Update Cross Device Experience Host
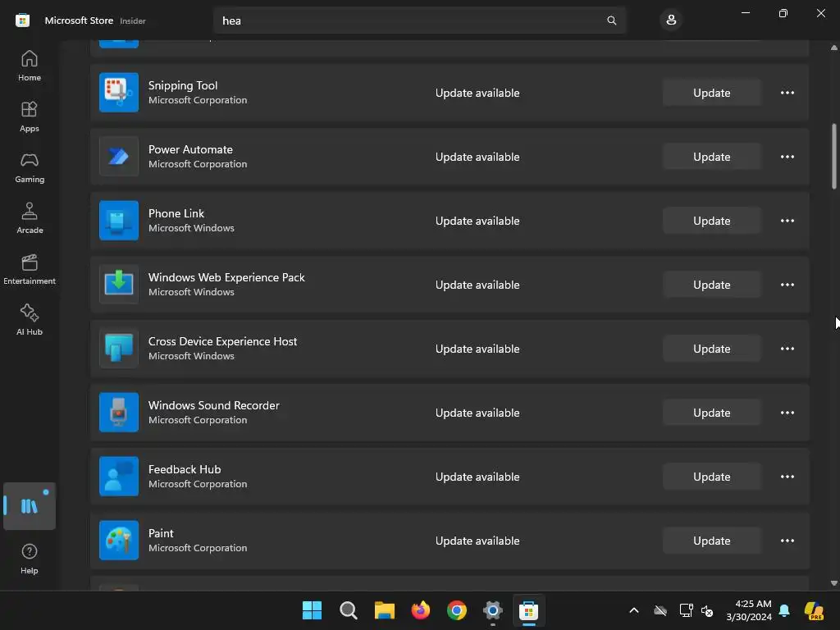Viewport: 840px width, 630px height. [x=711, y=348]
